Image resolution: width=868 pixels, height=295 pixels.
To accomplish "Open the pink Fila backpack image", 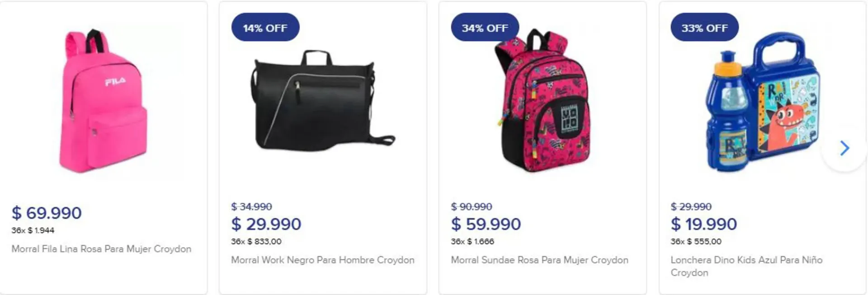I will point(104,102).
